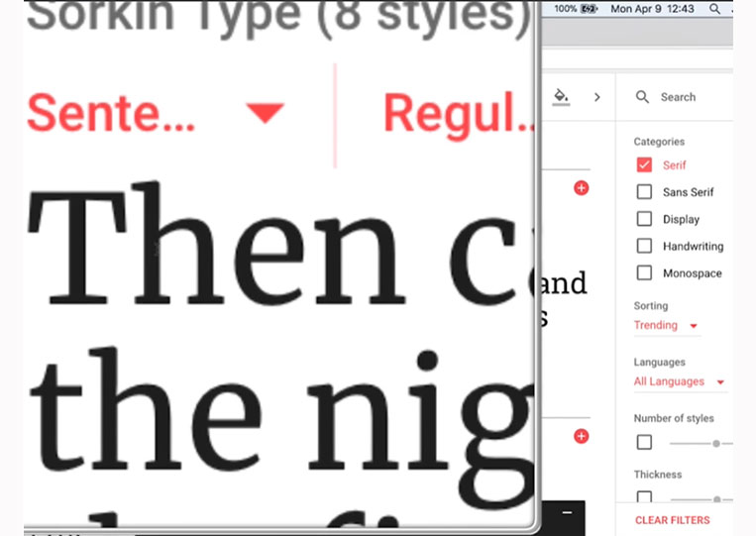Enable the Handwriting category checkbox
This screenshot has width=756, height=536.
644,246
